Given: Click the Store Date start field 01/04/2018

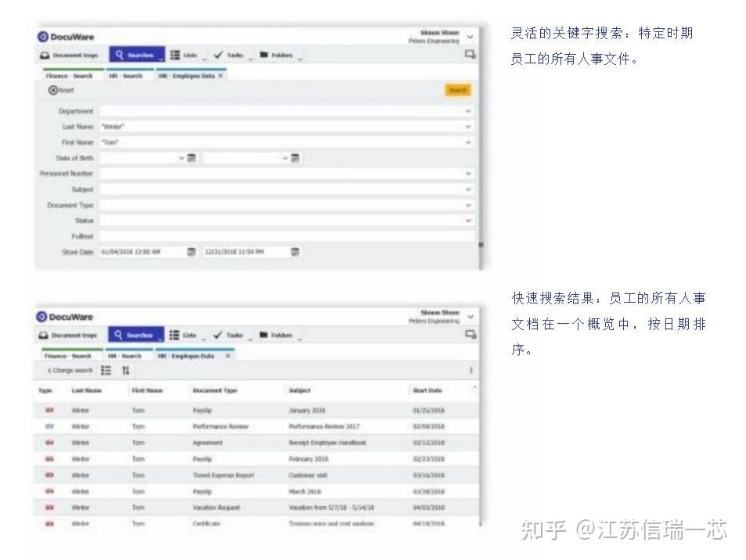Looking at the screenshot, I should pos(142,252).
